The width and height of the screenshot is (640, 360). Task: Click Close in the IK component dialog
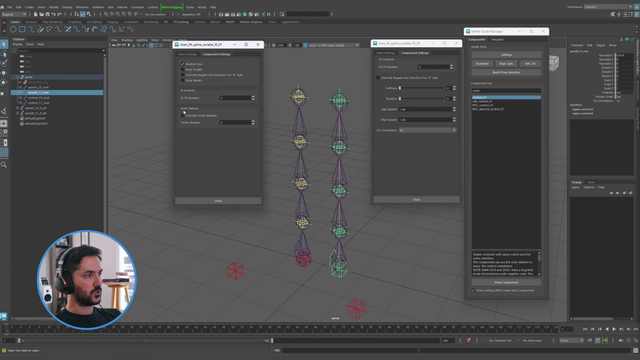pyautogui.click(x=218, y=201)
